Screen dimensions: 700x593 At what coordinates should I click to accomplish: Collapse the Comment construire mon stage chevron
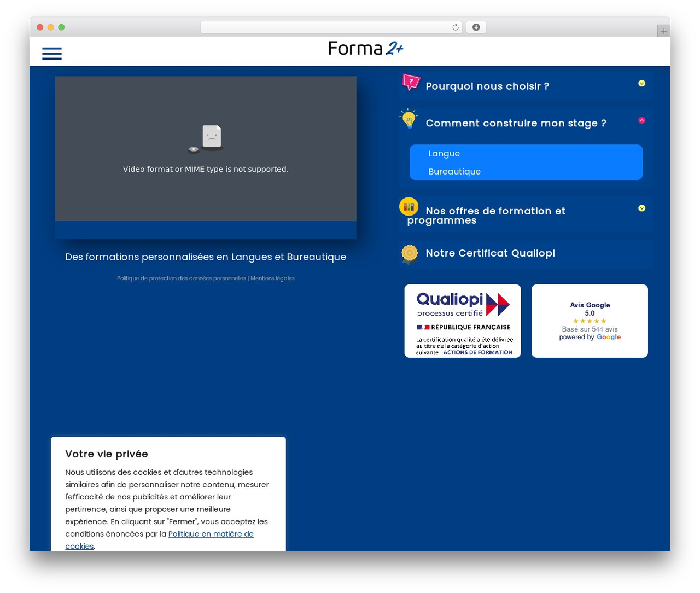tap(642, 120)
